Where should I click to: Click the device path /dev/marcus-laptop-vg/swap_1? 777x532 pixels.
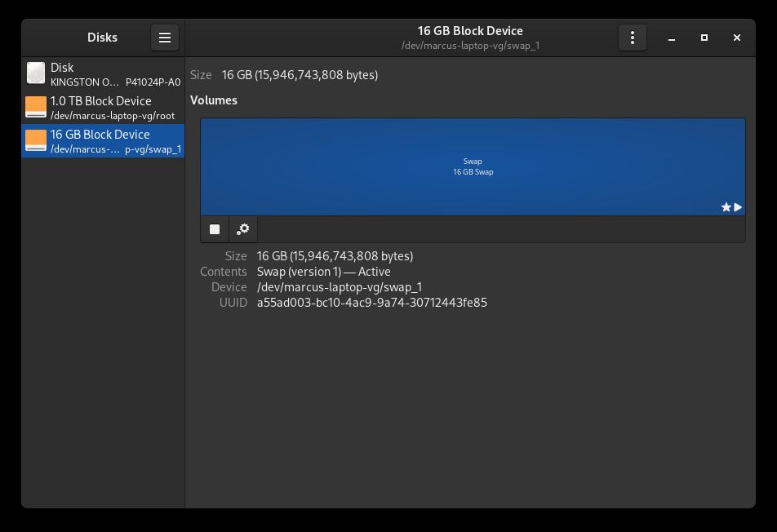[x=340, y=286]
